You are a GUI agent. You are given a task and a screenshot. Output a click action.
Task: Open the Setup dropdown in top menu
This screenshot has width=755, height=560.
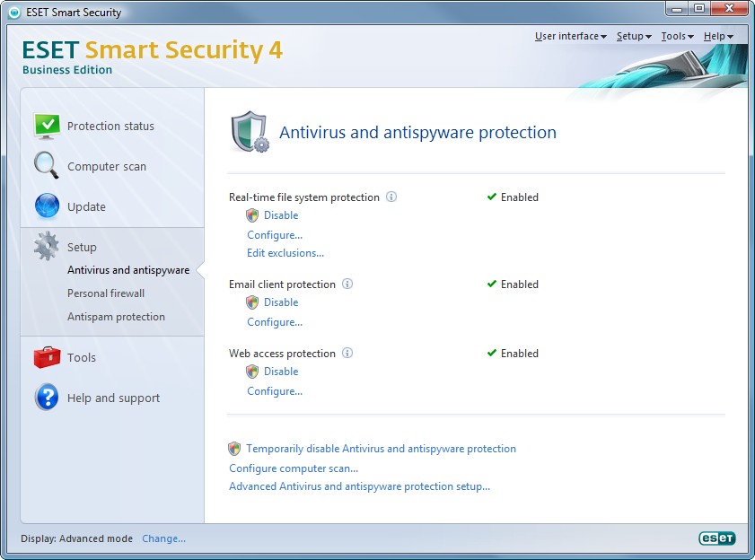point(634,36)
